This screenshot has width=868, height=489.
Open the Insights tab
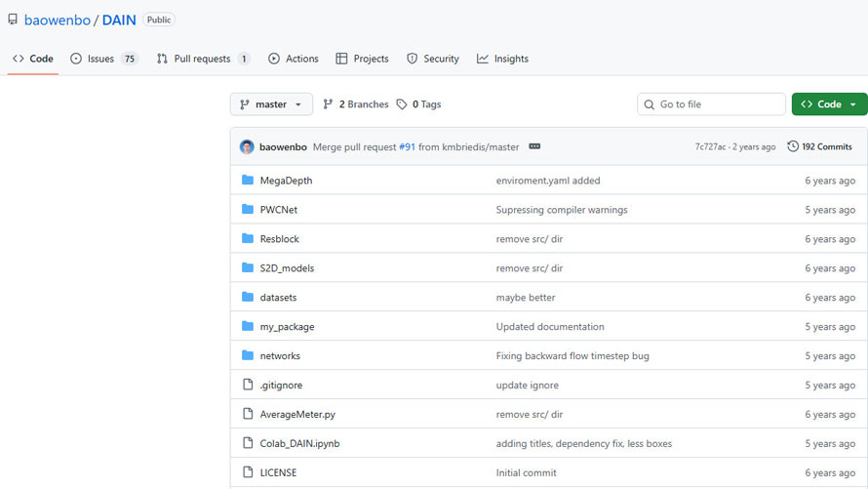tap(502, 59)
